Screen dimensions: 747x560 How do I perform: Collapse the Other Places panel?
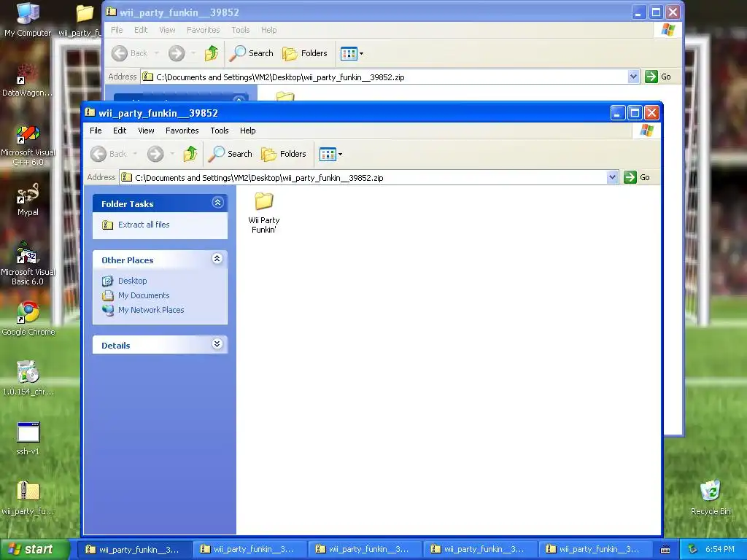tap(217, 259)
